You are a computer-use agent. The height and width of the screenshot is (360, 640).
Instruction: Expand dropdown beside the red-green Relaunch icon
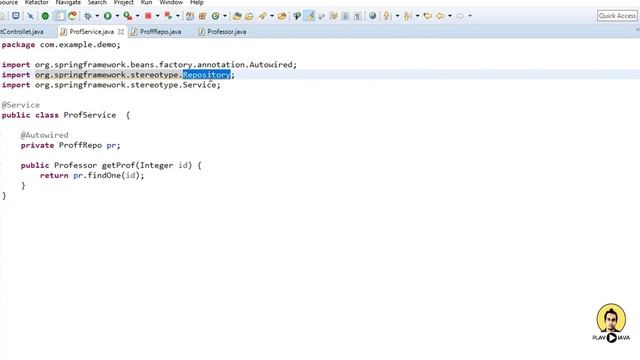(178, 16)
